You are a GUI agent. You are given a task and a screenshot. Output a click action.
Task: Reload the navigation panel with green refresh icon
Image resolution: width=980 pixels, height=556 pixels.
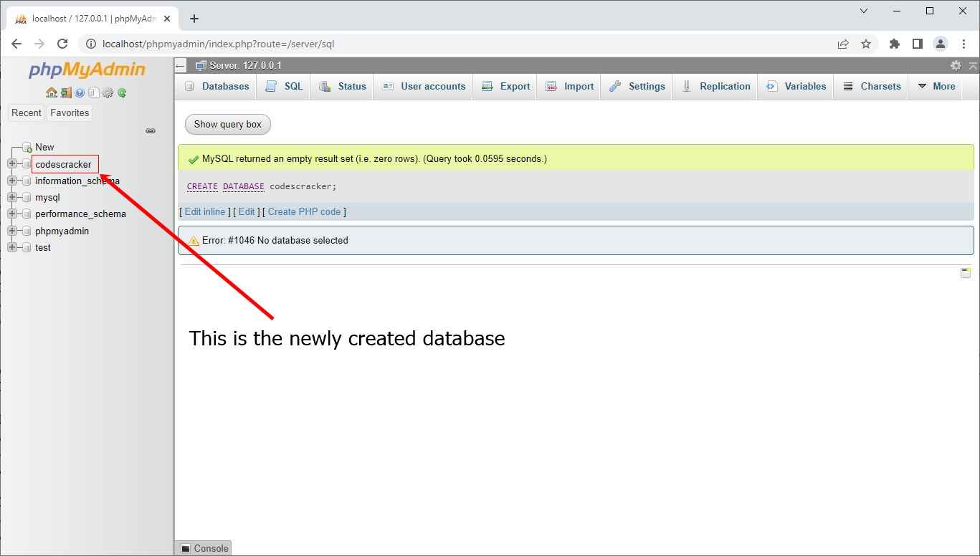point(122,92)
